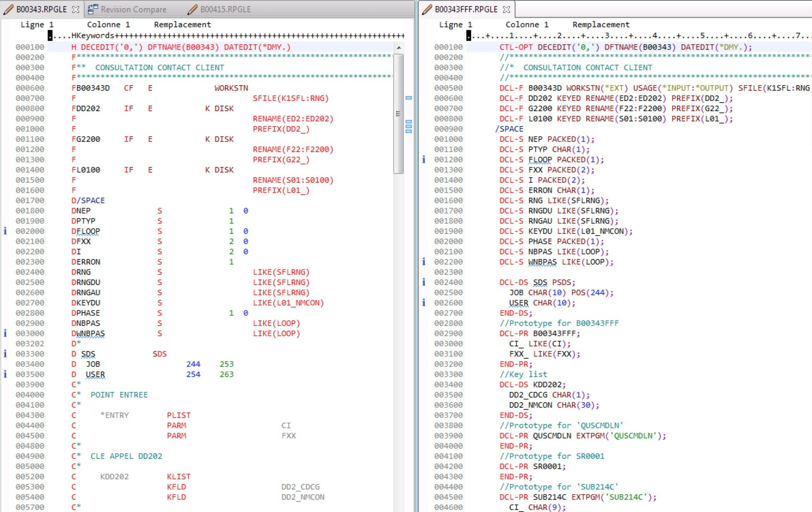Click the left editor format ruler line
The image size is (812, 512).
(226, 35)
